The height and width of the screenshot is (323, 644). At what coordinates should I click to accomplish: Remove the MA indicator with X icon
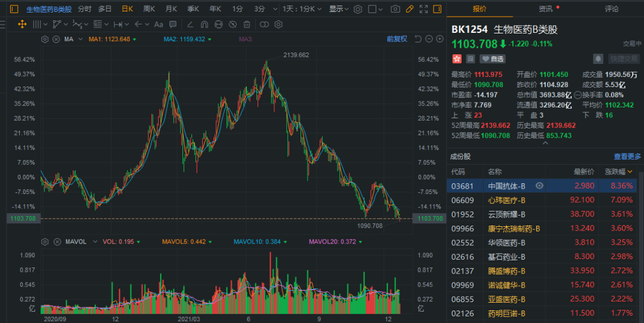coord(56,39)
